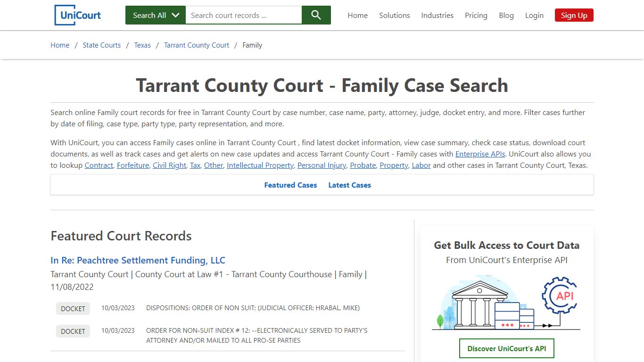Visit the Blog page

point(506,15)
